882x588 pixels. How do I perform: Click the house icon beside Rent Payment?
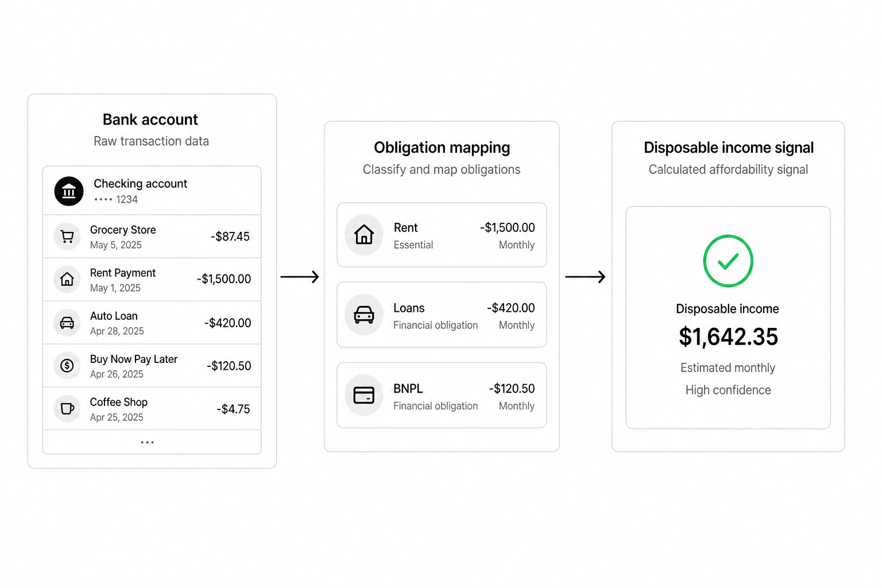67,280
